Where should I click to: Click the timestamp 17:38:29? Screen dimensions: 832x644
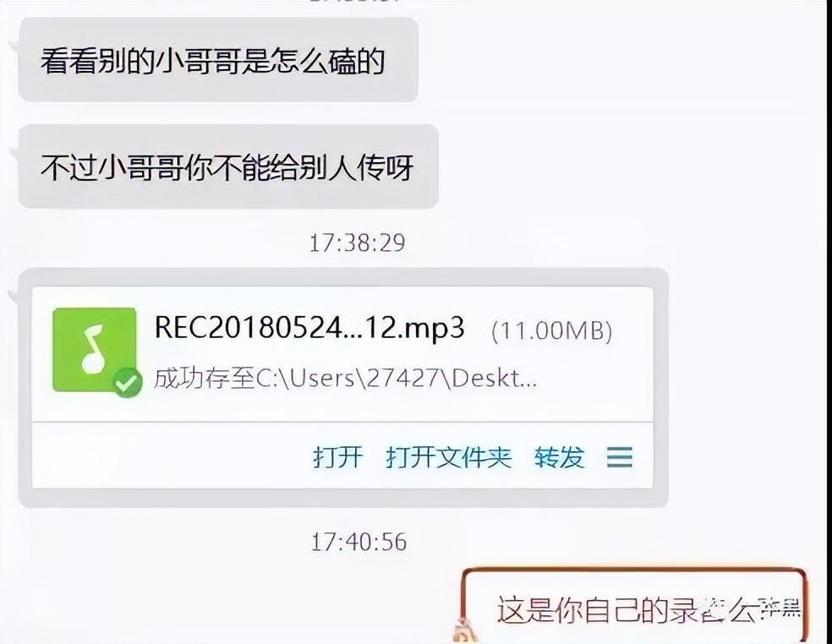point(357,243)
